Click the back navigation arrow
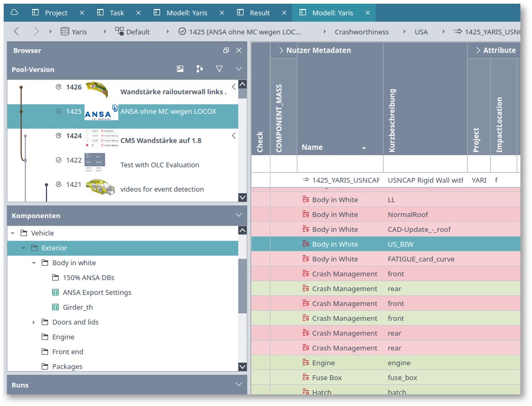532x406 pixels. (16, 32)
